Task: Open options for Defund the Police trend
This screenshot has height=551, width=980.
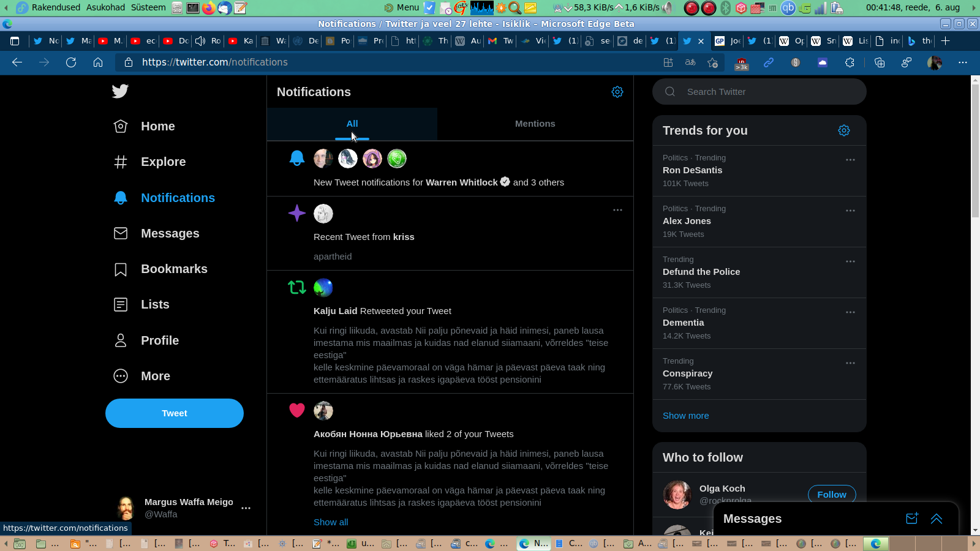Action: [x=850, y=261]
